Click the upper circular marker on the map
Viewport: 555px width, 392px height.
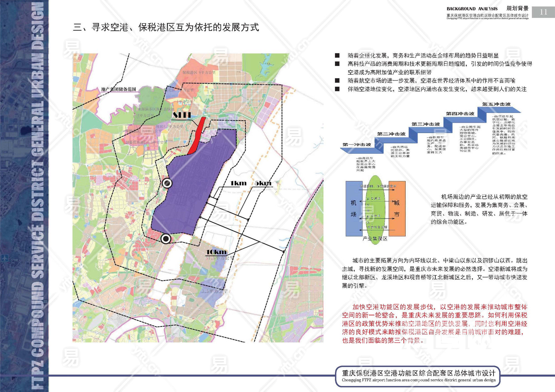pos(167,183)
